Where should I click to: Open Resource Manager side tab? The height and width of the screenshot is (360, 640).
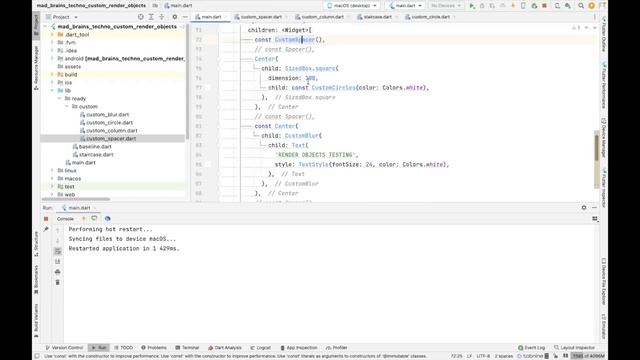tap(36, 68)
